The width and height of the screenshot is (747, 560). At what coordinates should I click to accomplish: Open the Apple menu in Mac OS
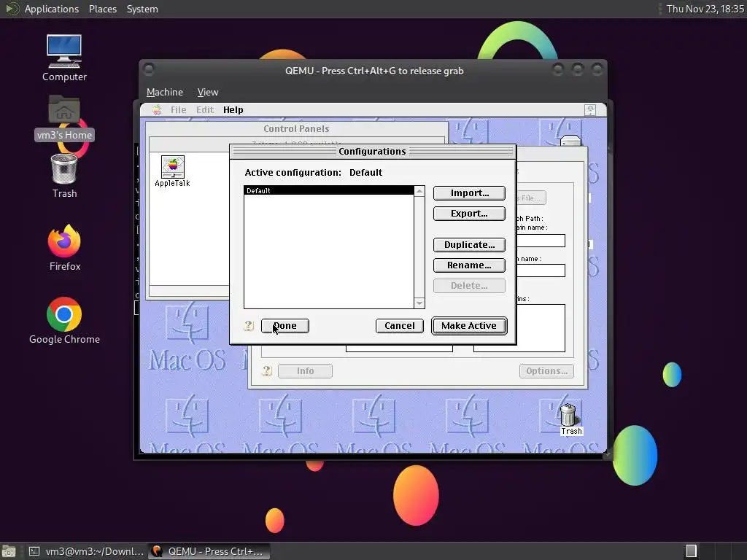click(157, 110)
